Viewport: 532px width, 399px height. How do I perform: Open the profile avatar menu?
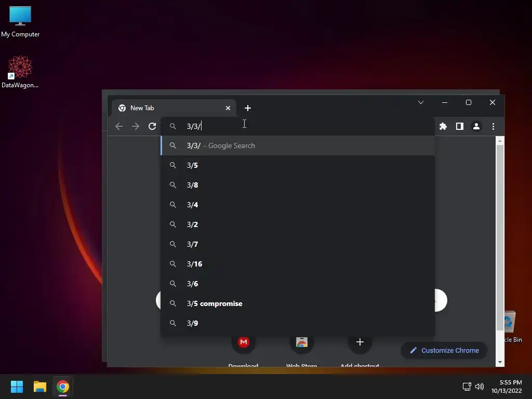[x=476, y=127]
